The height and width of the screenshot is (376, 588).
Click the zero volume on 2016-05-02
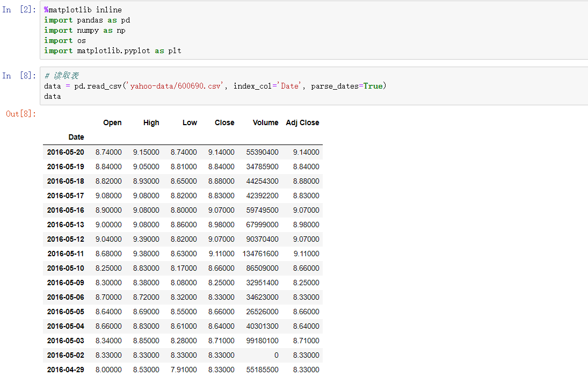(277, 355)
